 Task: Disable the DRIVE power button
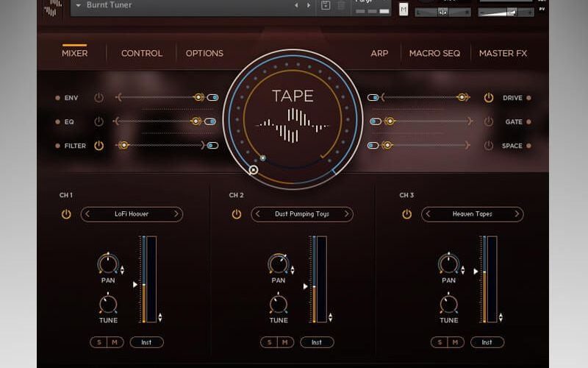[488, 98]
